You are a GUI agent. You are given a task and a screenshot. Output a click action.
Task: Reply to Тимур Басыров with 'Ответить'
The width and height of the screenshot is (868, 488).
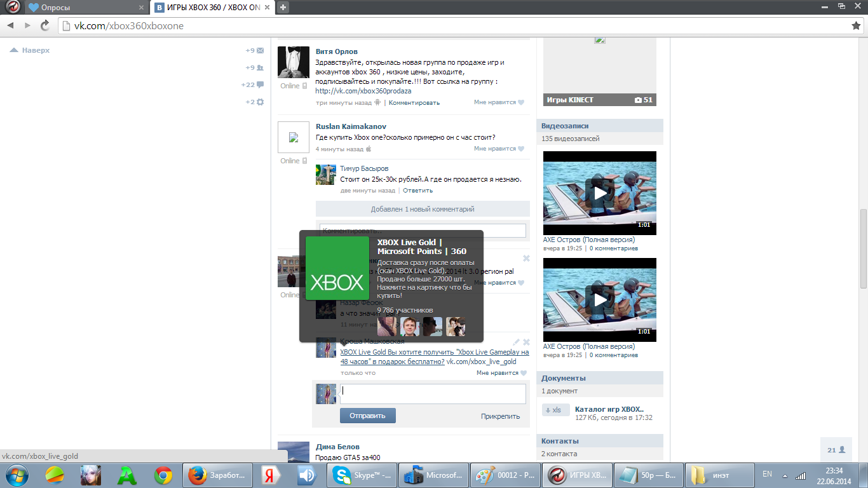(x=417, y=191)
